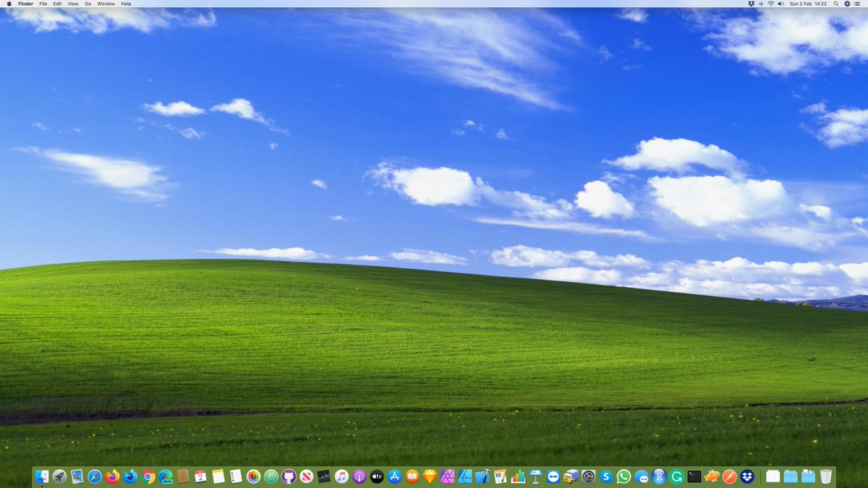Viewport: 868px width, 488px height.
Task: Launch Transmit truck icon in Dock
Action: coord(571,476)
